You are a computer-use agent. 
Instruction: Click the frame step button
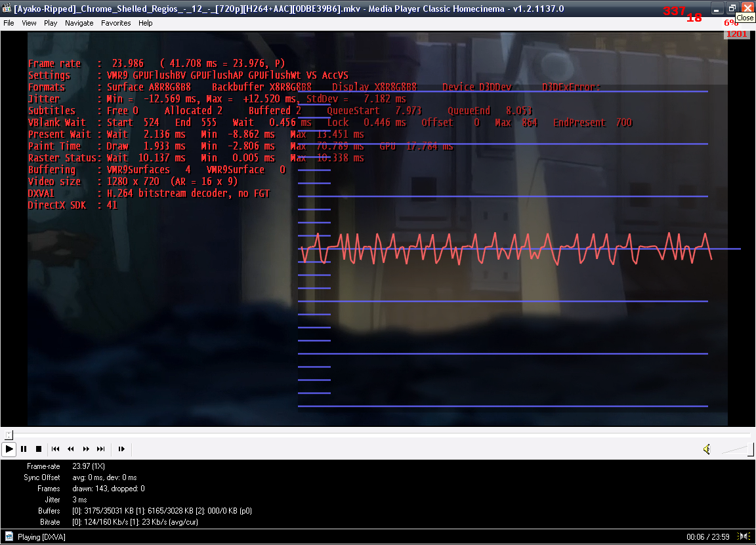click(121, 449)
